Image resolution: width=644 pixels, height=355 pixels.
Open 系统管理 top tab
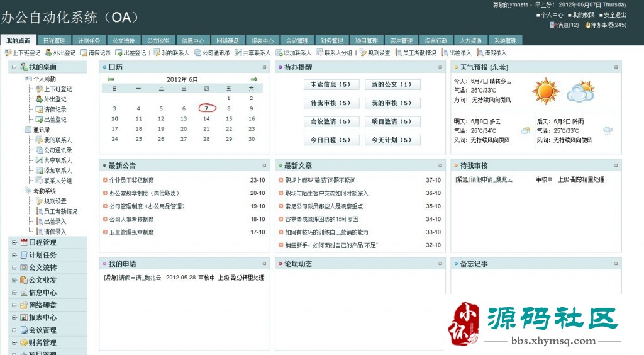pos(506,41)
